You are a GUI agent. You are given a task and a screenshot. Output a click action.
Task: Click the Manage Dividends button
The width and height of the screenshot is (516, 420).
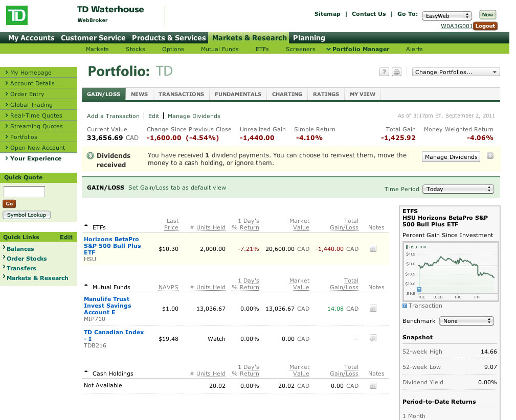451,157
